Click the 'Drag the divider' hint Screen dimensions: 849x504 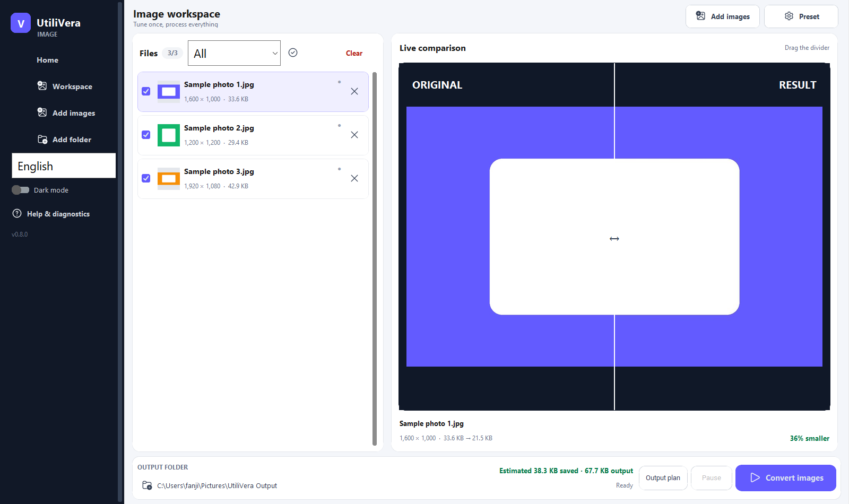[807, 48]
